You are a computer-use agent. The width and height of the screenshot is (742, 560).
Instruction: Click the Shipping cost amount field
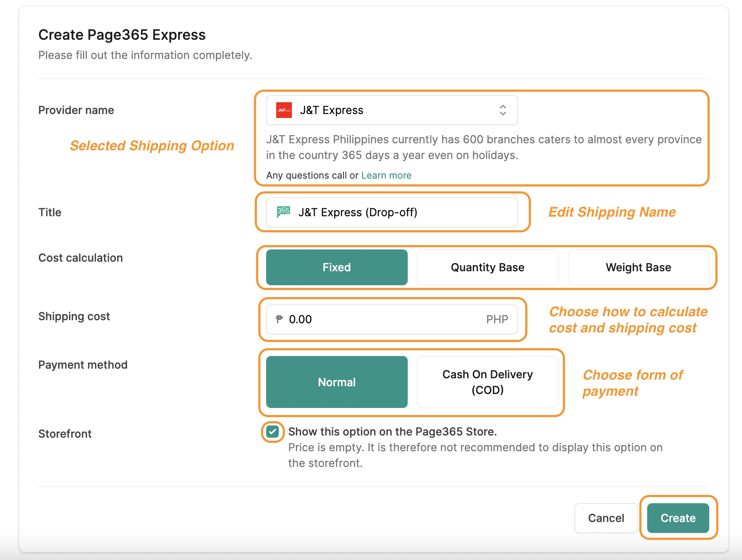point(392,319)
